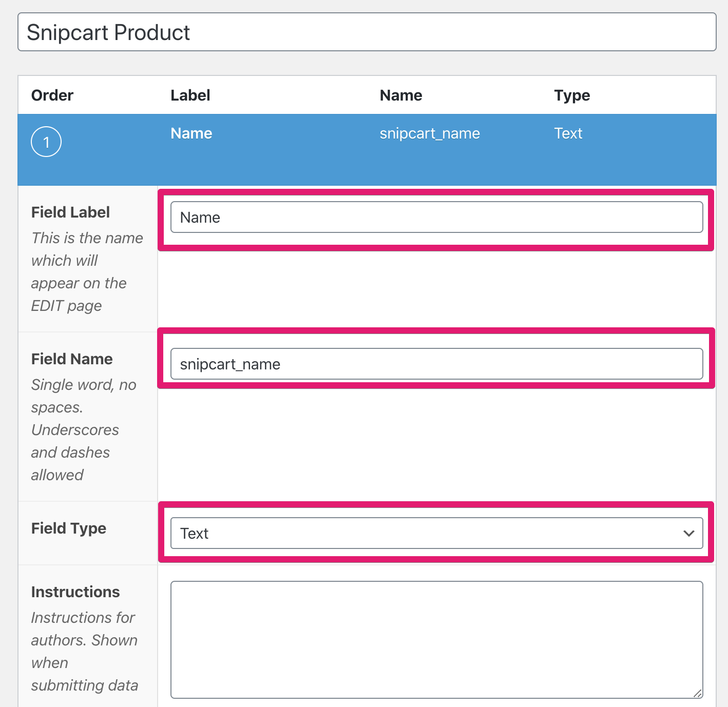
Task: Select the order number 1 circle
Action: tap(46, 142)
